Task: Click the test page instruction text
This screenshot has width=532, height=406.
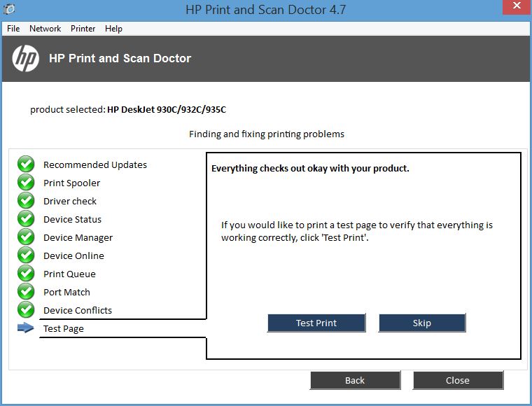Action: click(x=357, y=231)
